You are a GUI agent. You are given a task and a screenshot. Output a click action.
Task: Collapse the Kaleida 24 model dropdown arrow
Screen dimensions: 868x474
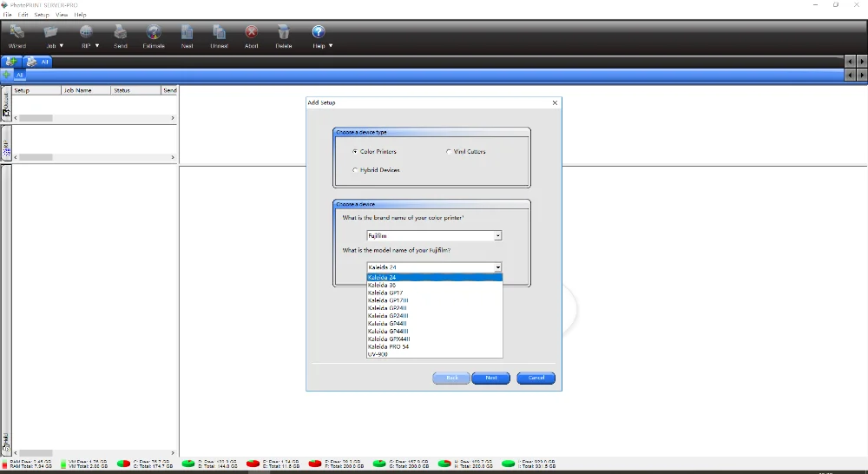497,267
